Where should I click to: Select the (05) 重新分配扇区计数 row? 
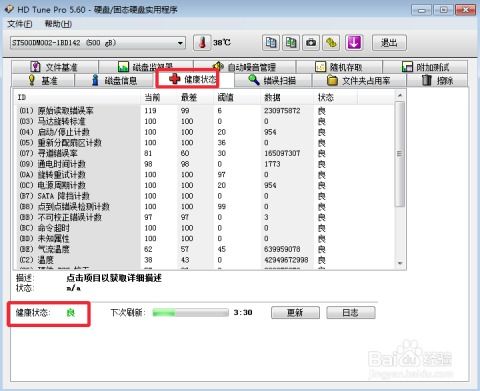tap(204, 143)
